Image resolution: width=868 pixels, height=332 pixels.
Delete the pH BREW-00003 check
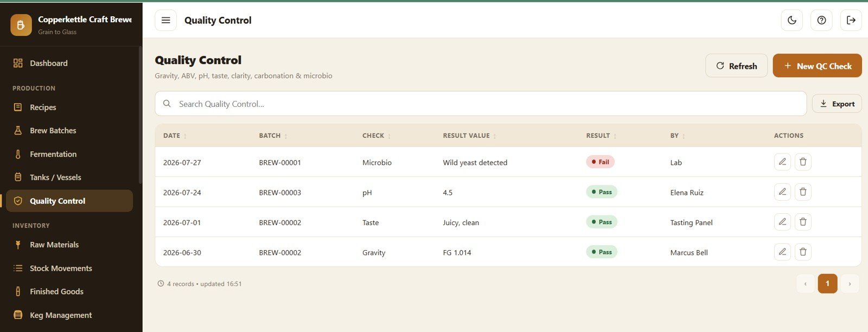(x=803, y=191)
